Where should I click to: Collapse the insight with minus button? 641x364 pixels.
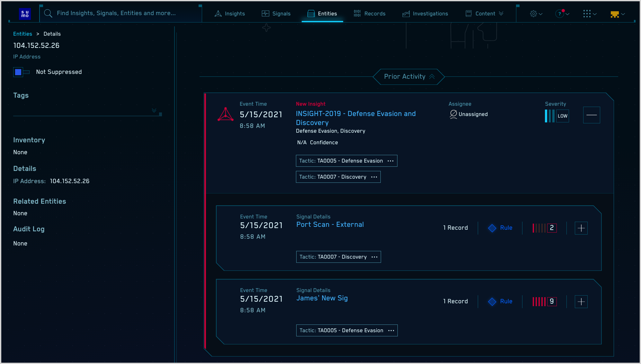[592, 115]
